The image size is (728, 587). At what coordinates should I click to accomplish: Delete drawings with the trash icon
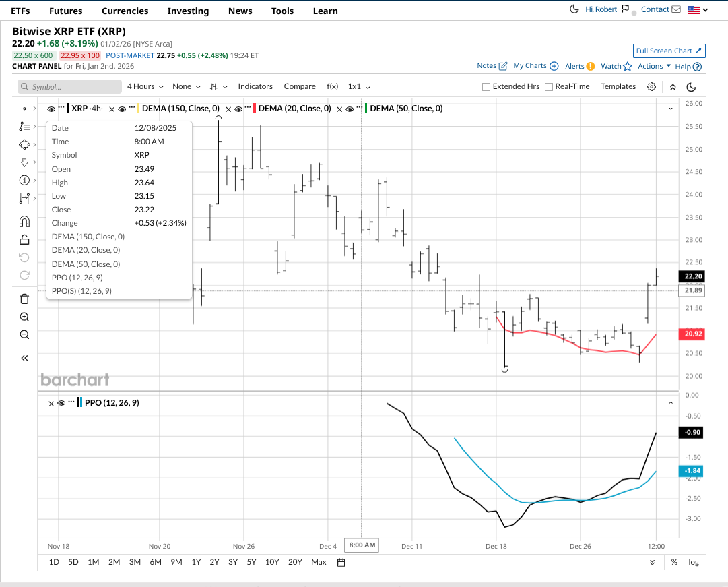click(24, 299)
